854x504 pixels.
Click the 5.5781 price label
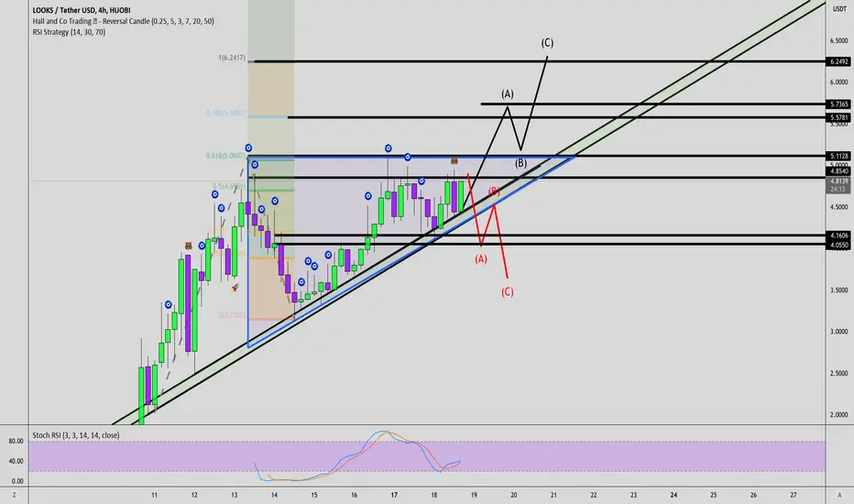point(838,117)
